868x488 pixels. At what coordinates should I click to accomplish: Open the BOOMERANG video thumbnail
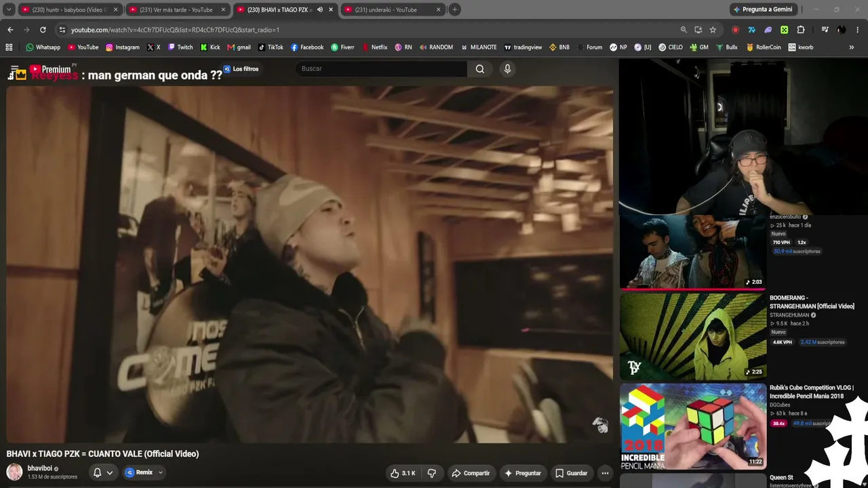693,336
